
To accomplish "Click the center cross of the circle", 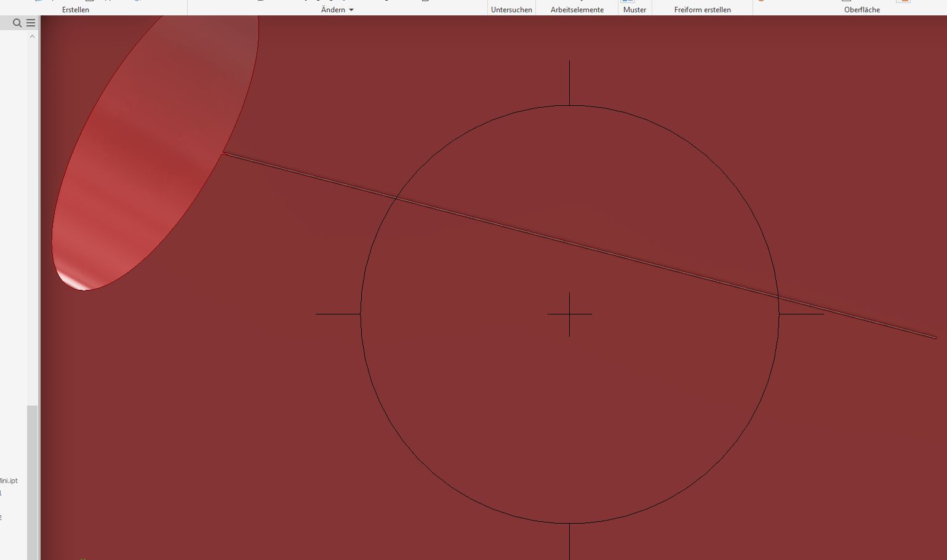I will 569,314.
